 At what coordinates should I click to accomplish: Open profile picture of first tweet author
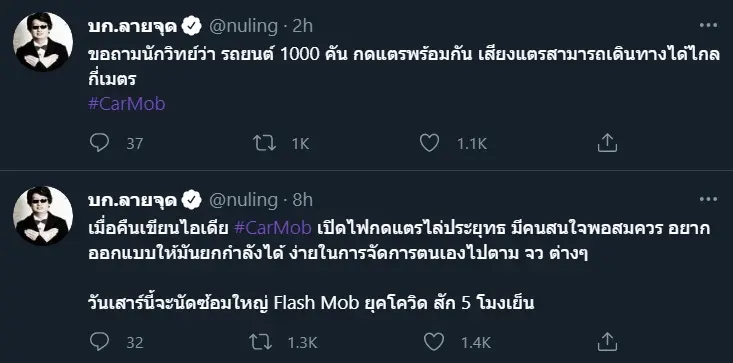click(43, 42)
